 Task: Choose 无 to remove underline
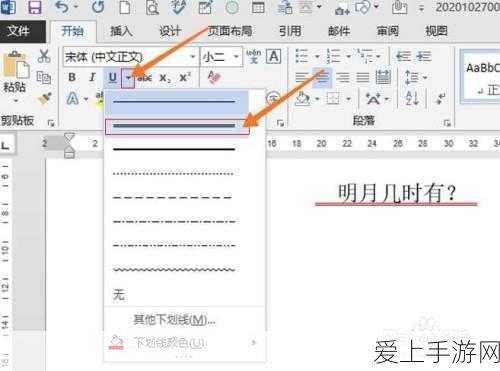[x=119, y=295]
